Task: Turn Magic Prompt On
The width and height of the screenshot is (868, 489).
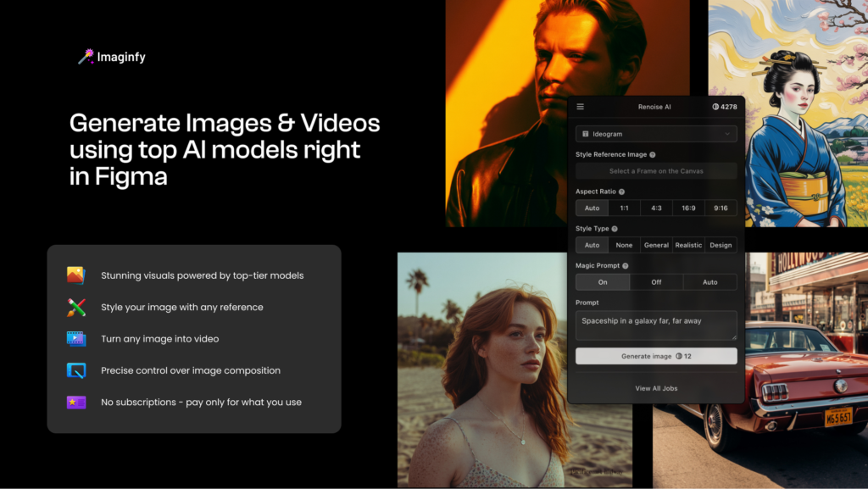Action: [603, 282]
